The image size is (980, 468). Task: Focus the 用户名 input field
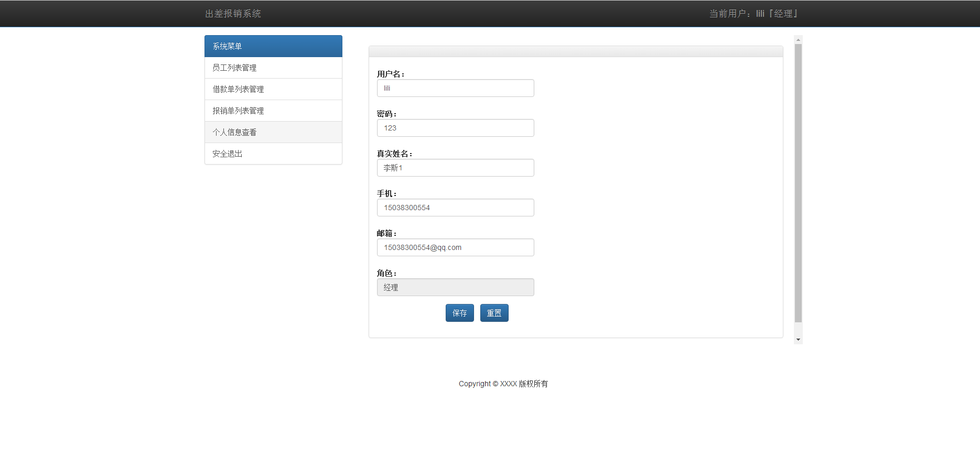[x=456, y=88]
